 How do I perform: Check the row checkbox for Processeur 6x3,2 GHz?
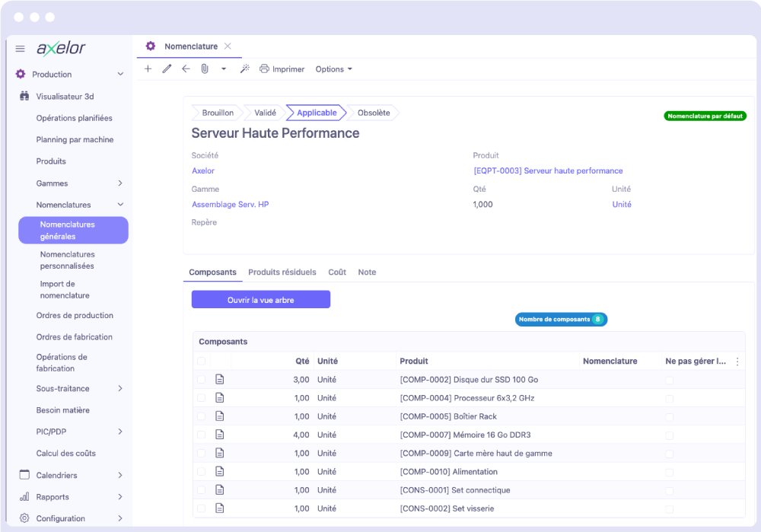[201, 398]
